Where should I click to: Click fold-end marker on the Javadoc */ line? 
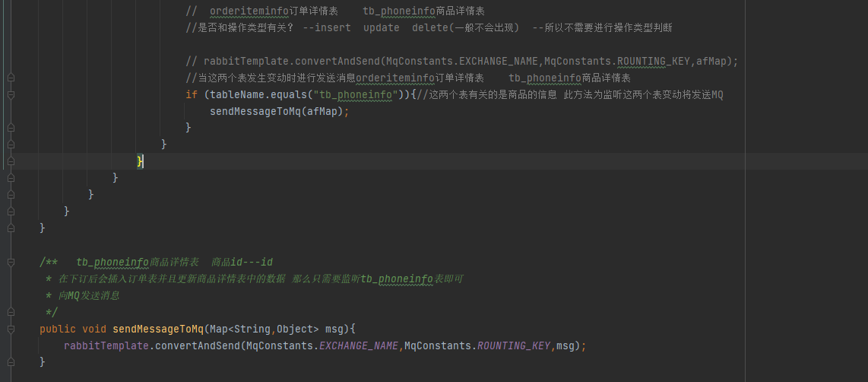10,312
